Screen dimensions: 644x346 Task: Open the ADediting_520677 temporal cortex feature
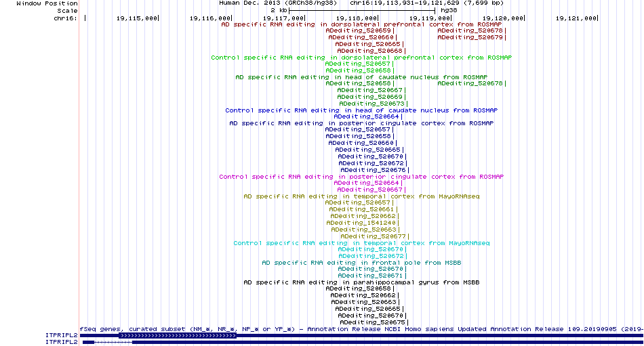(373, 236)
